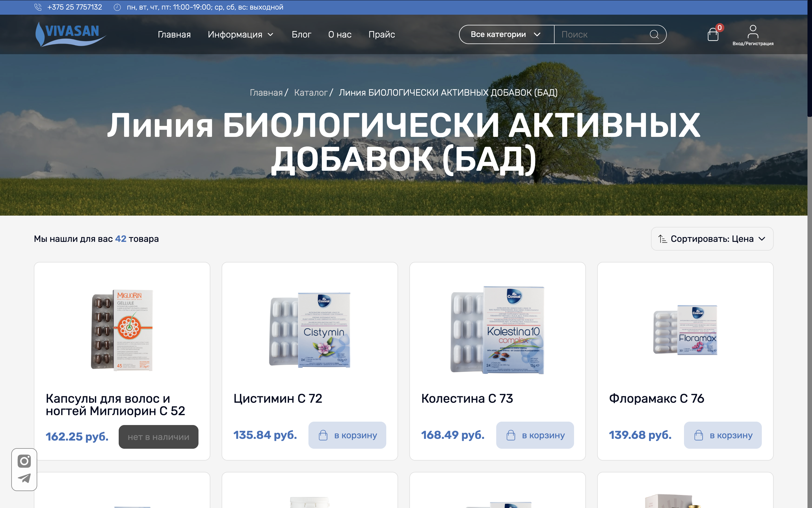
Task: Click the Главная breadcrumb link
Action: 266,92
